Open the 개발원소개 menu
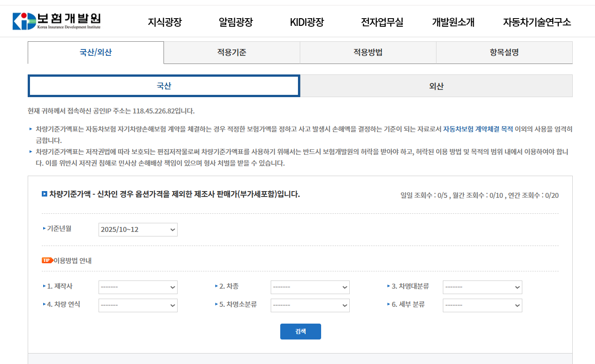This screenshot has height=364, width=595. 453,22
